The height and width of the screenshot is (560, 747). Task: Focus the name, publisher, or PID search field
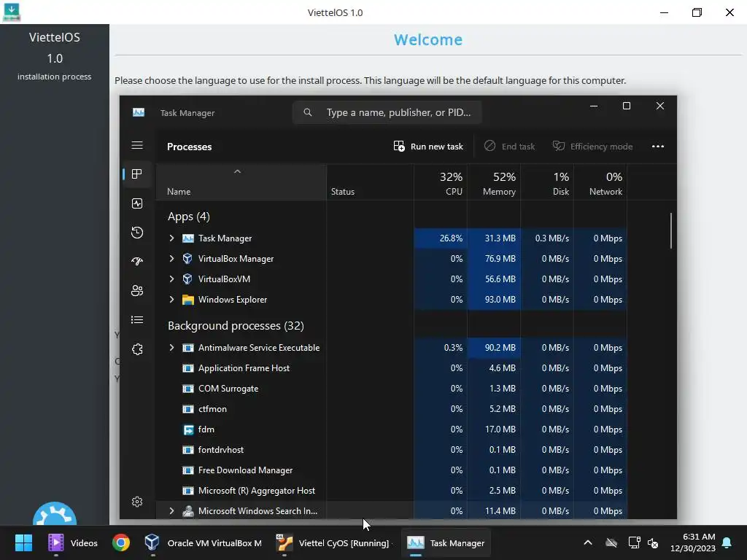point(387,112)
